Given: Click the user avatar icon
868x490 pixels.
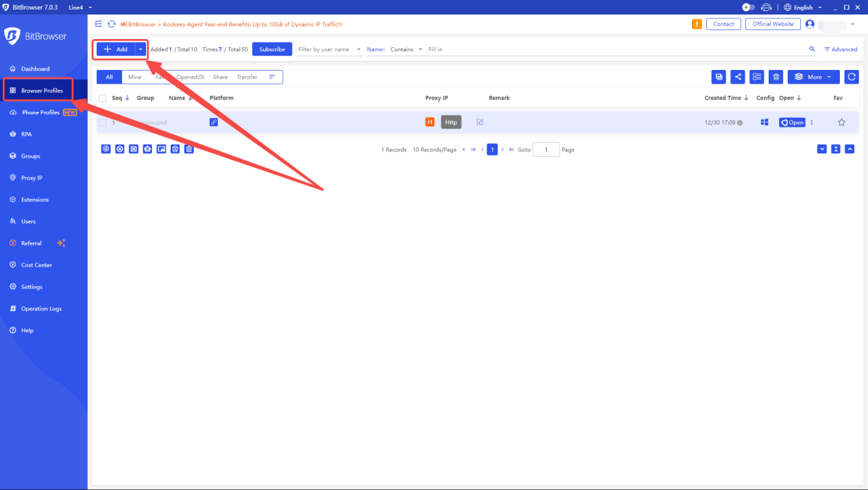Looking at the screenshot, I should click(x=810, y=24).
